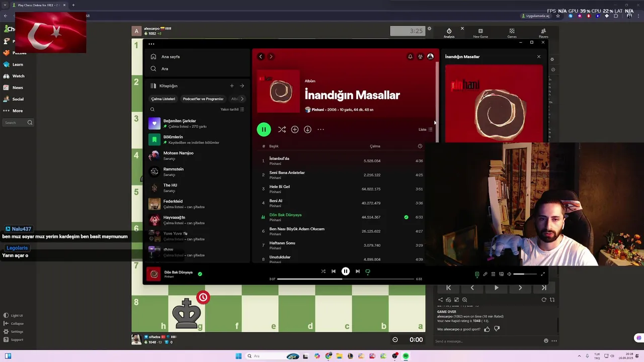Close the İnandığın Masallar now-playing panel
The image size is (644, 362).
tap(539, 56)
